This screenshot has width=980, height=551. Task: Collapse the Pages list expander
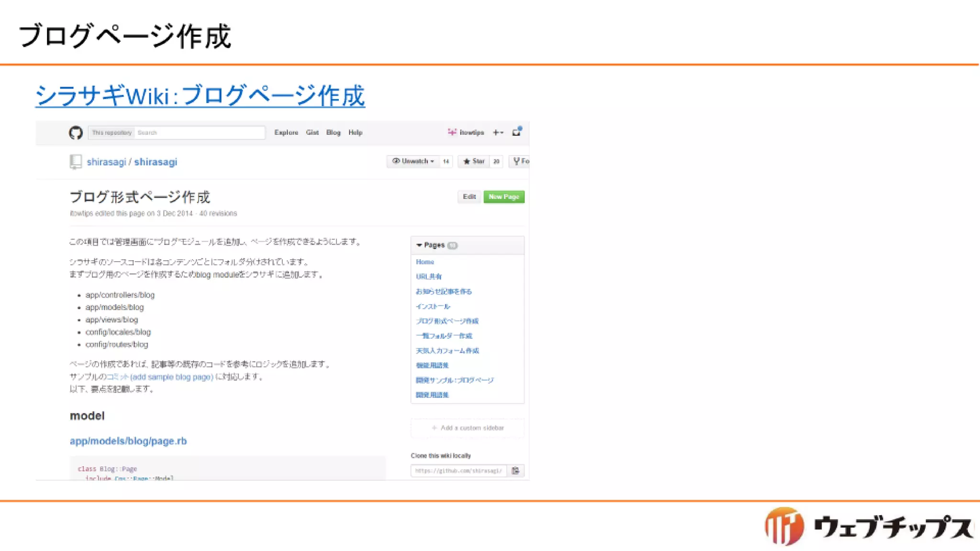[419, 245]
